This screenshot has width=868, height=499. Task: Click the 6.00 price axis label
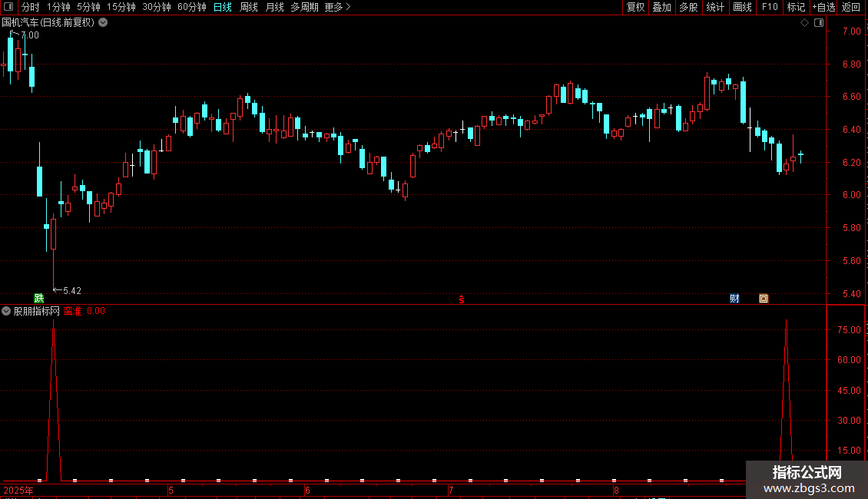[x=851, y=195]
